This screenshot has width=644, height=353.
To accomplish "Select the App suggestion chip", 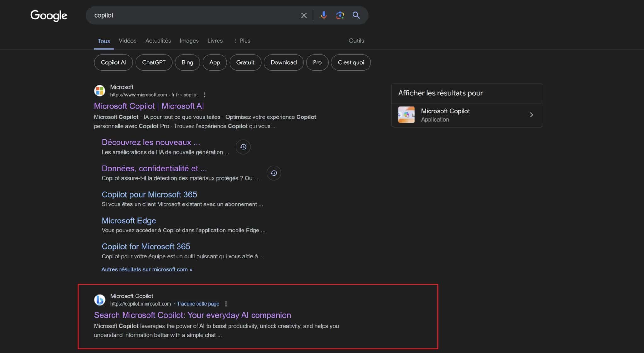I will point(215,62).
